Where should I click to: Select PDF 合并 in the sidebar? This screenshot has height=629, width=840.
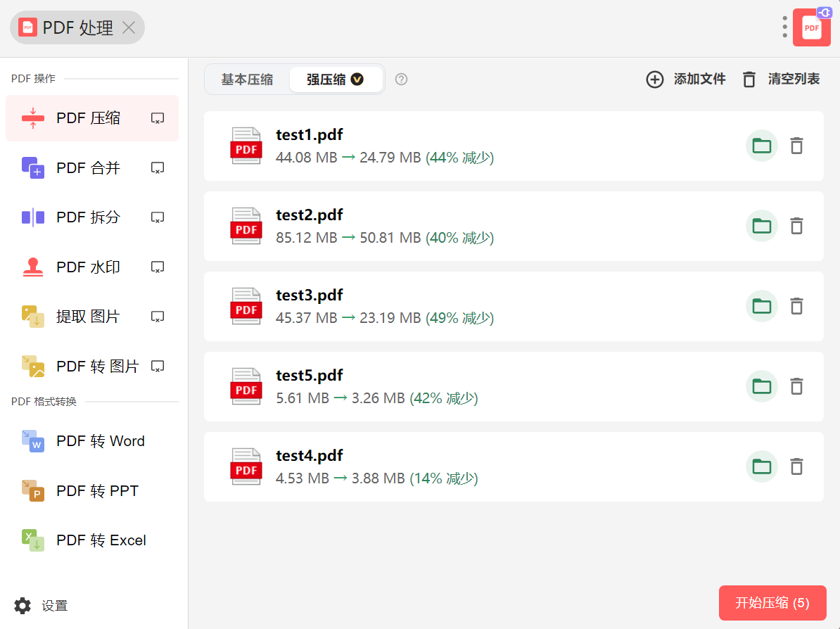92,167
